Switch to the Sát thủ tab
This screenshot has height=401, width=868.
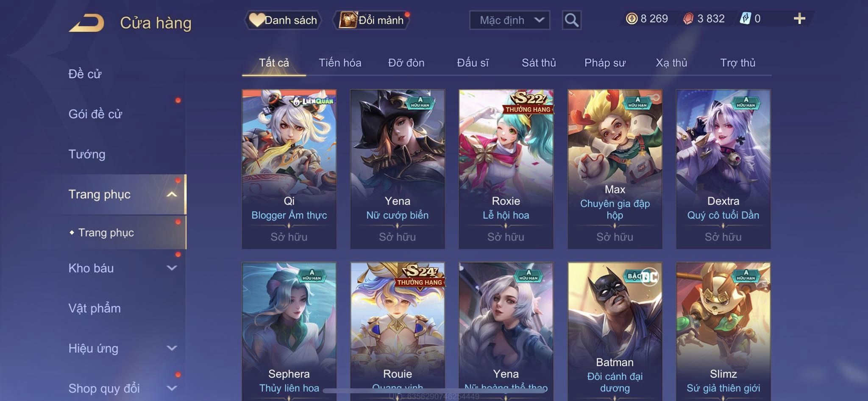538,63
